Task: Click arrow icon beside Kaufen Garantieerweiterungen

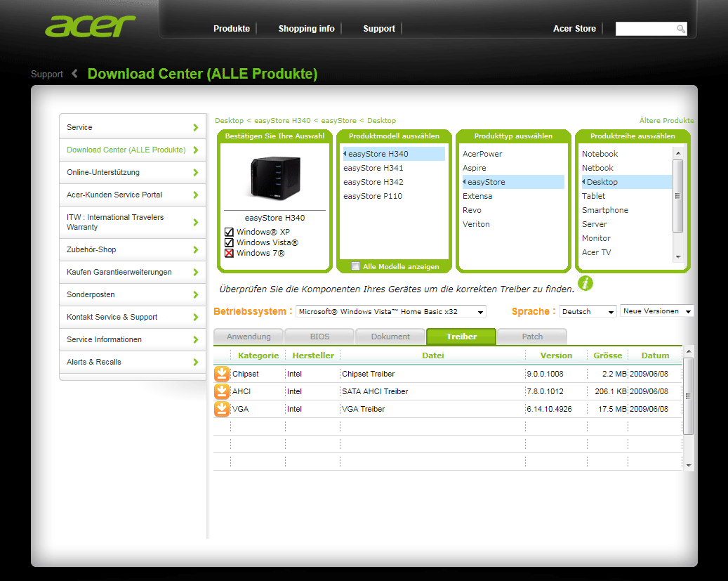Action: point(195,273)
